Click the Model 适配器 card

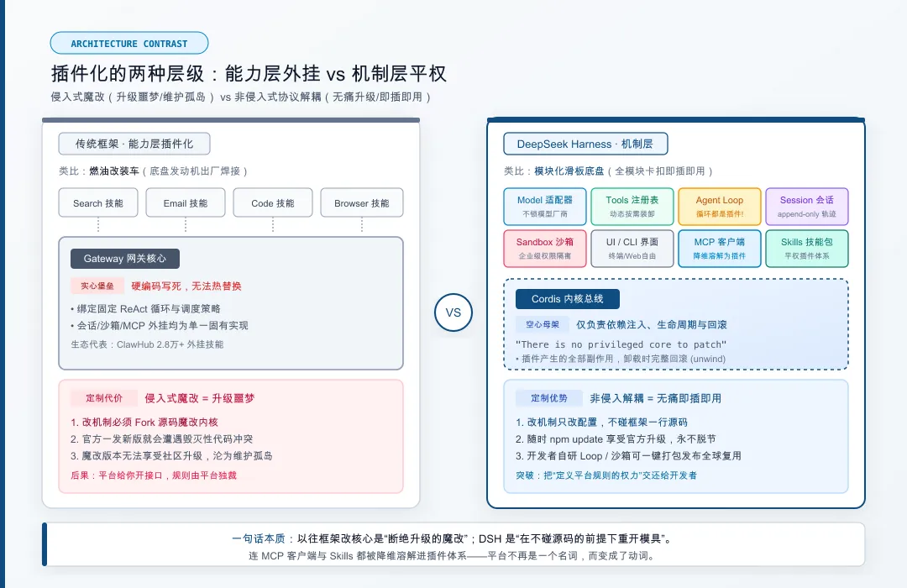coord(545,206)
